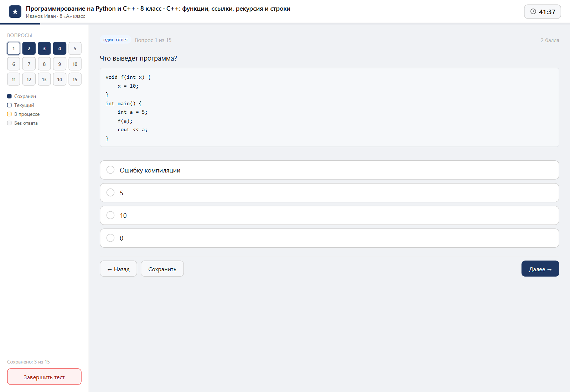Go to question 1
This screenshot has width=570, height=392.
click(14, 48)
